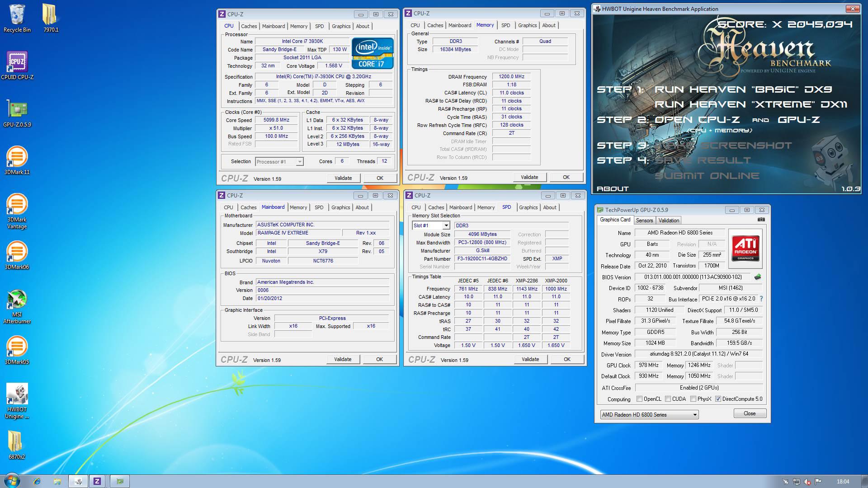Screen dimensions: 868x488
Task: Open the Processor #1 selection dropdown
Action: 279,162
